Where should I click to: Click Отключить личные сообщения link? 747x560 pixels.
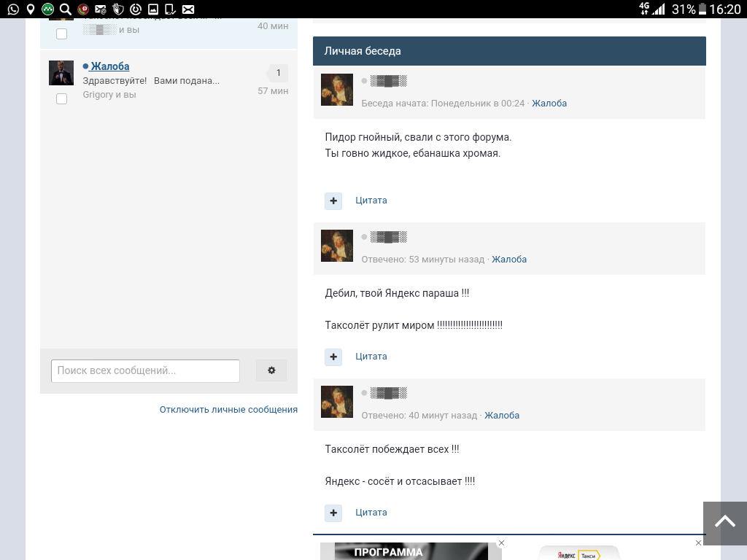(228, 410)
